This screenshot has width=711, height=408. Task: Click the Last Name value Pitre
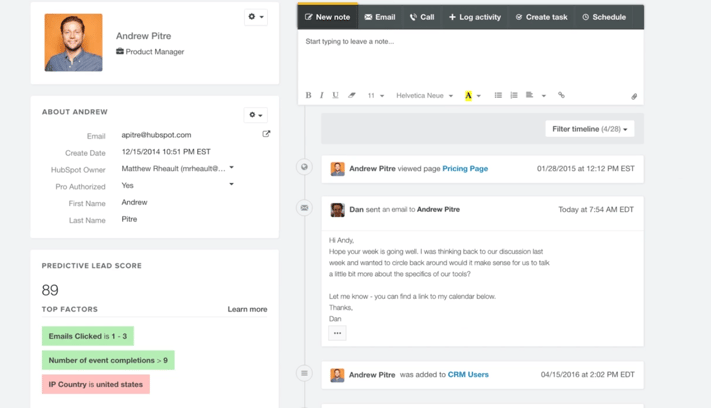tap(129, 219)
